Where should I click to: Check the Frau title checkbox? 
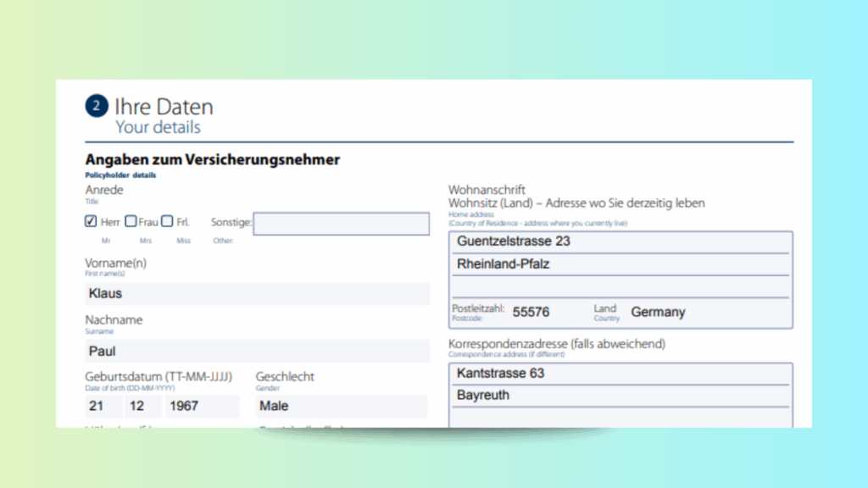pyautogui.click(x=131, y=222)
